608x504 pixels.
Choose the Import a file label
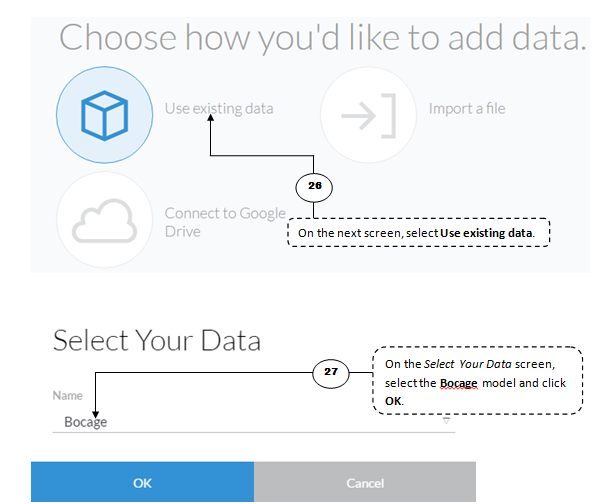click(x=467, y=109)
